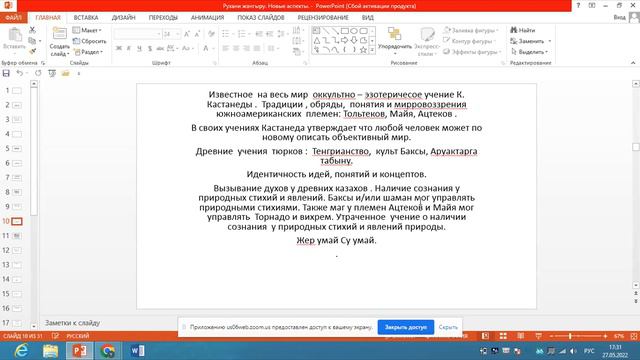Screen dimensions: 640x360
Task: Toggle bold Ж formatting
Action: 119,49
